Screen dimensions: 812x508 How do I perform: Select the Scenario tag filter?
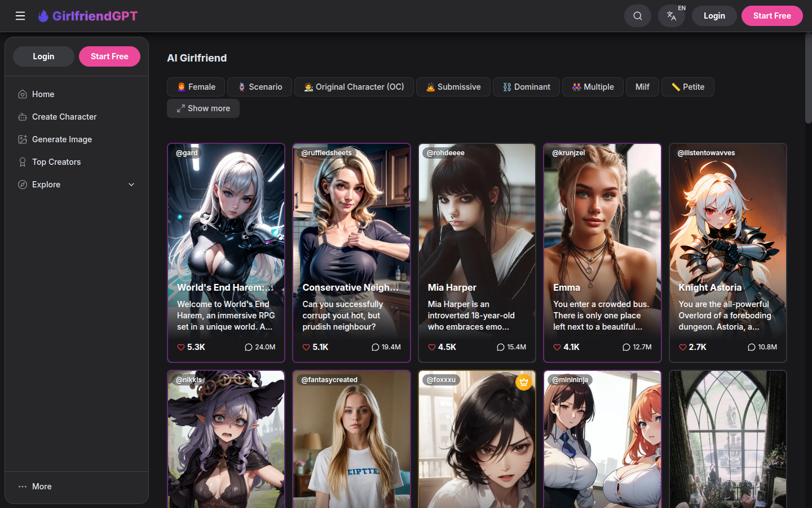259,87
